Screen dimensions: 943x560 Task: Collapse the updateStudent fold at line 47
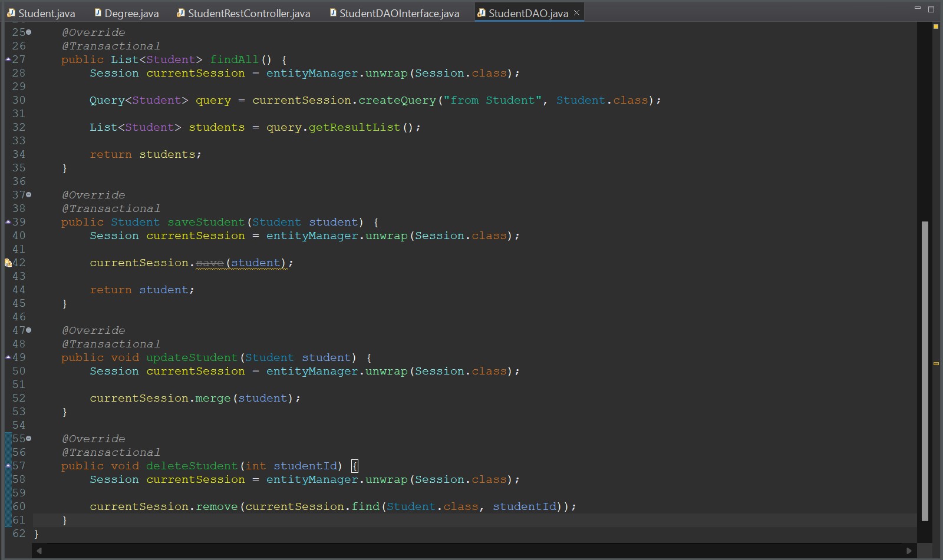click(x=29, y=330)
